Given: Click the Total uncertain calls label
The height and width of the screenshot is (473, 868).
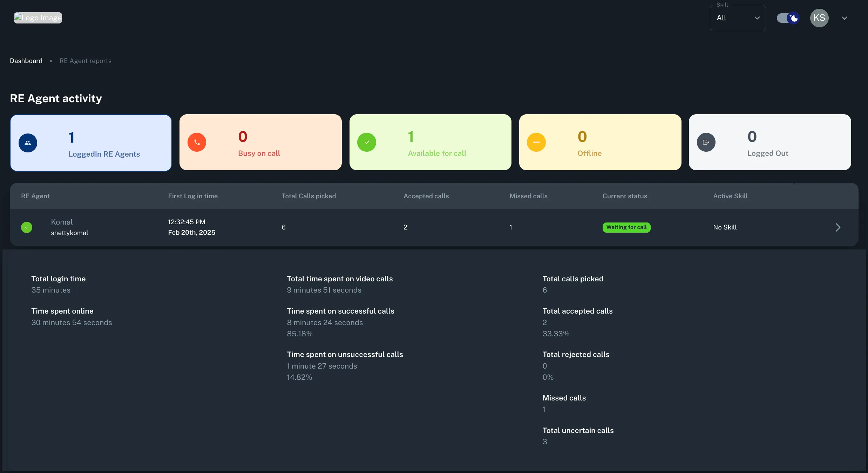Looking at the screenshot, I should (578, 430).
